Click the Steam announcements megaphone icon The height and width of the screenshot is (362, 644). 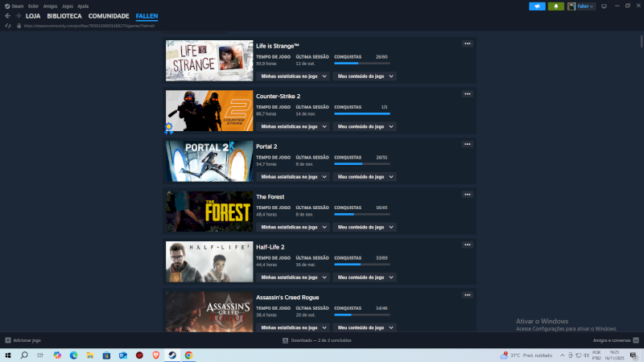tap(538, 6)
